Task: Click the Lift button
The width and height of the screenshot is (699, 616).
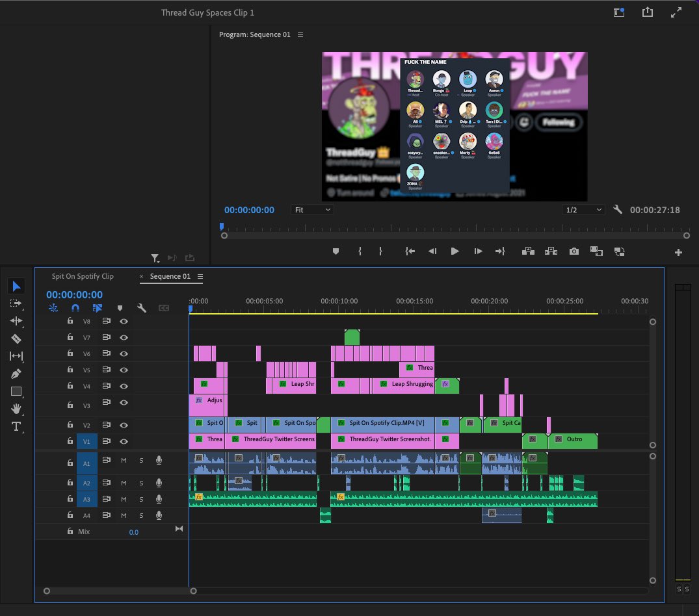Action: 528,251
